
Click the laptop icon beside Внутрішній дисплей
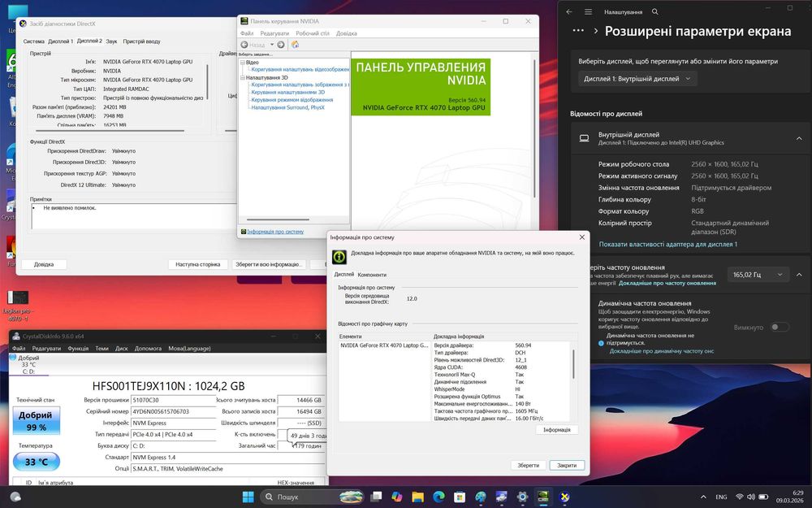584,138
